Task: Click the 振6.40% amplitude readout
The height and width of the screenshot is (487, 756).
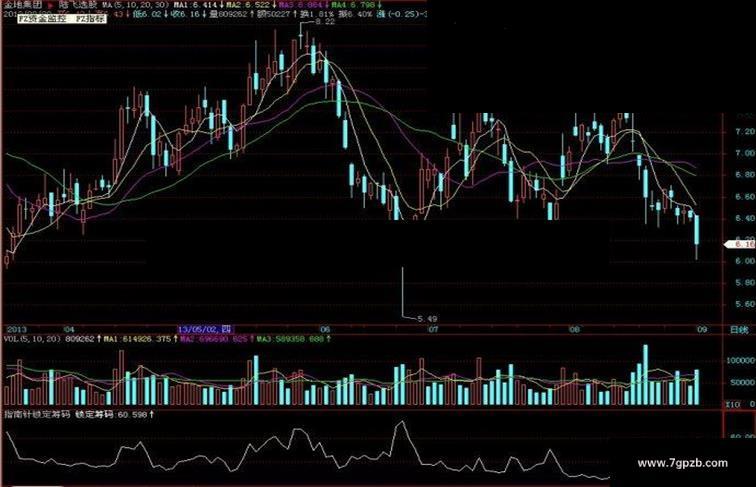Action: [x=355, y=14]
